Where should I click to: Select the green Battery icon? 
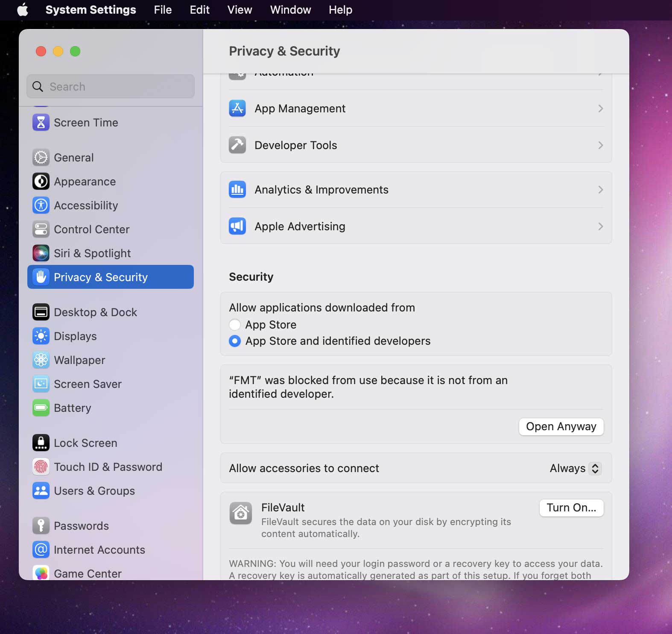(x=41, y=408)
